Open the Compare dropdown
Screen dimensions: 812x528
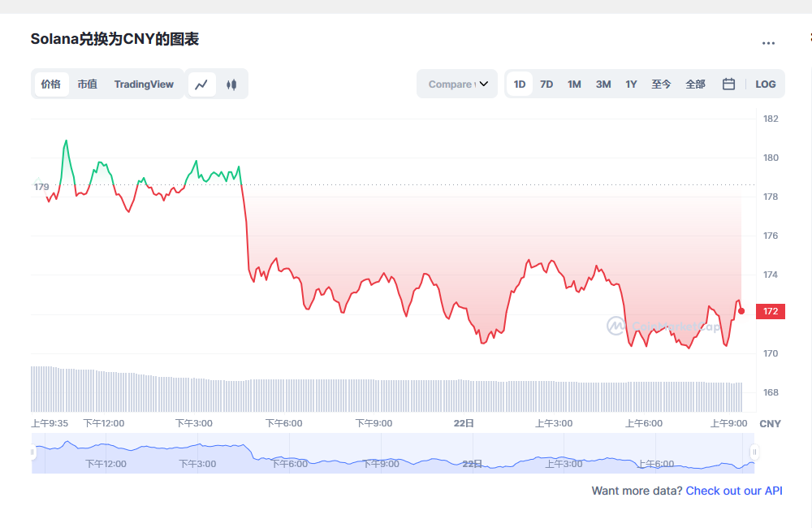(x=457, y=84)
